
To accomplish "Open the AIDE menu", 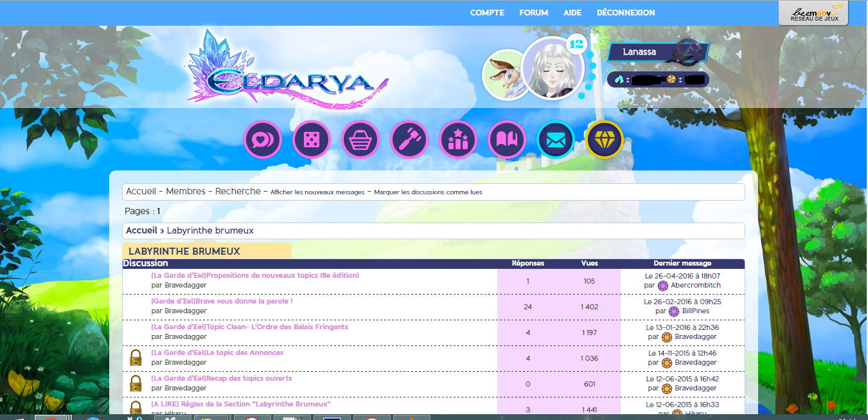I will tap(572, 13).
